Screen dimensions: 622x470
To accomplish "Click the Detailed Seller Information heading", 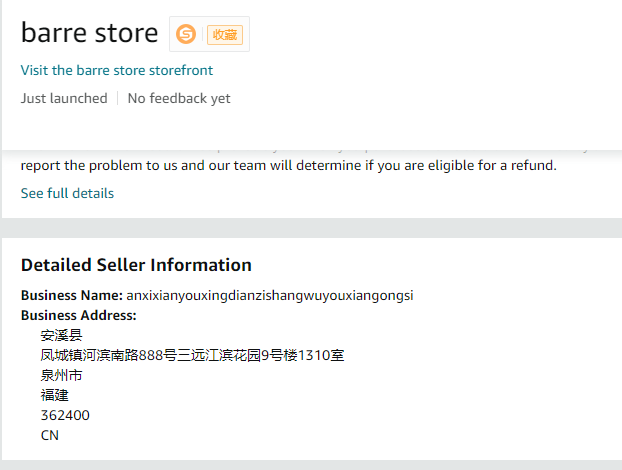I will pos(136,265).
